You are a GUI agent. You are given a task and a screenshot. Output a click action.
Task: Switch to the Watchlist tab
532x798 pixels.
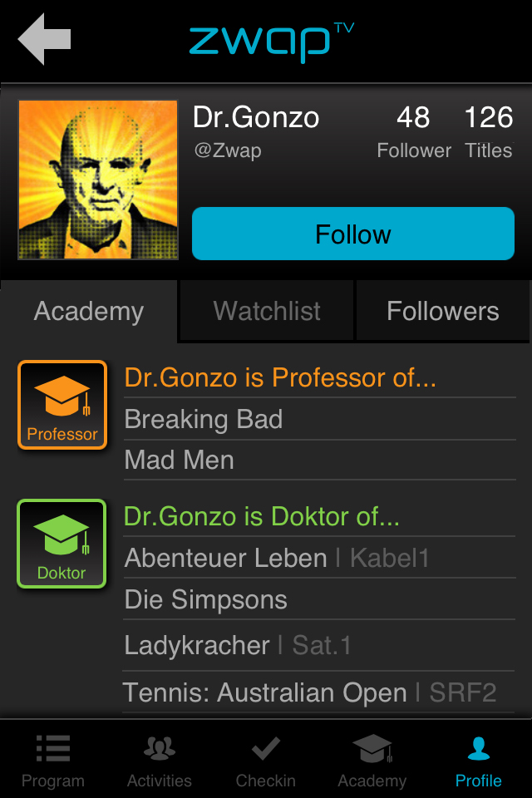pyautogui.click(x=267, y=311)
